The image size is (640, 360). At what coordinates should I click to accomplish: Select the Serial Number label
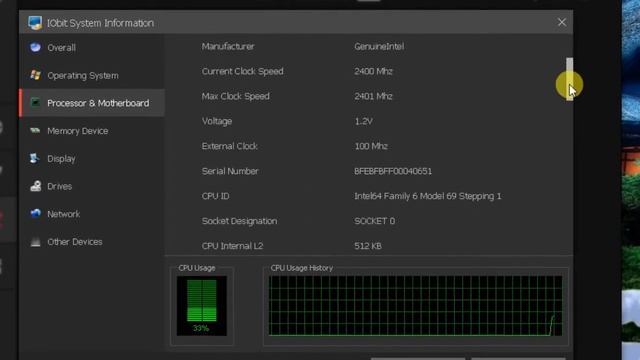(230, 171)
